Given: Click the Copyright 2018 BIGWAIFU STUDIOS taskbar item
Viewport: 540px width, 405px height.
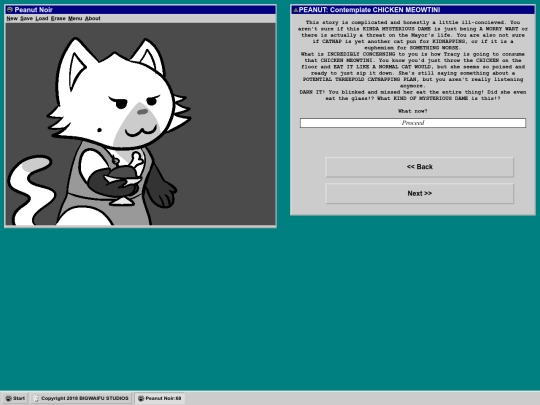Looking at the screenshot, I should [x=81, y=398].
